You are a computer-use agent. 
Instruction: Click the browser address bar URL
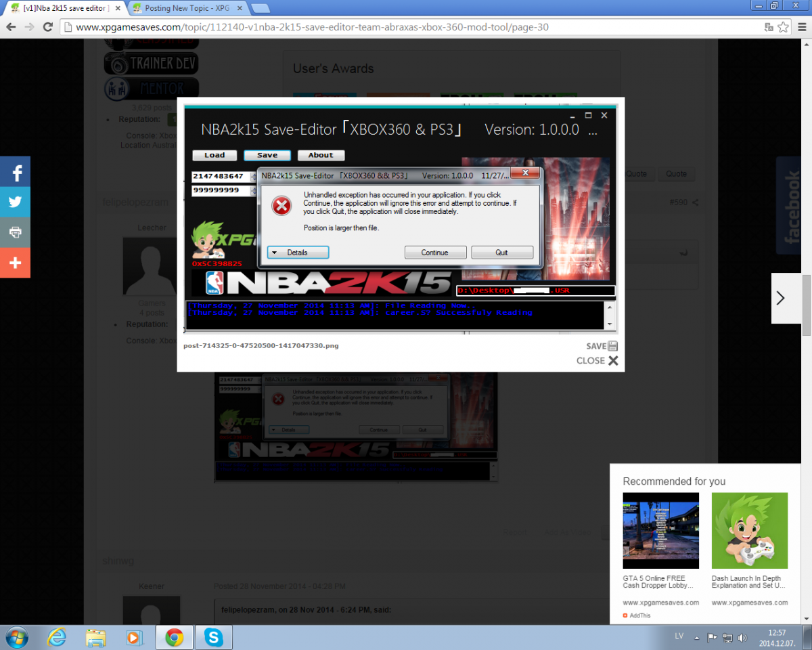click(311, 27)
